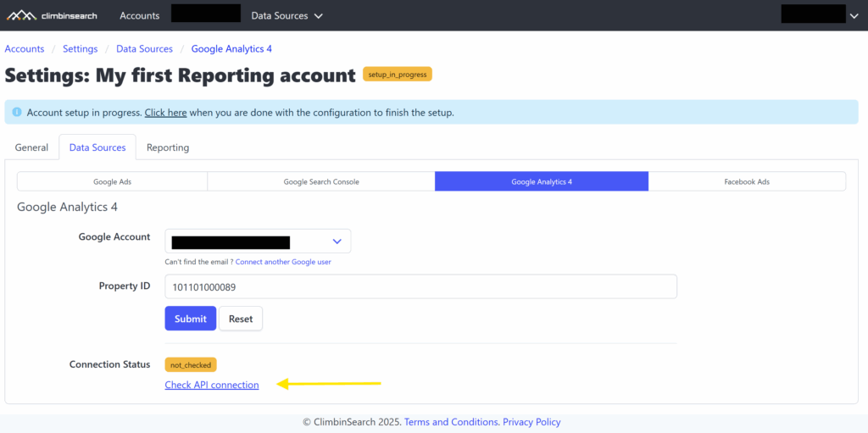Select the Google Ads data source tab
868x433 pixels.
(112, 181)
